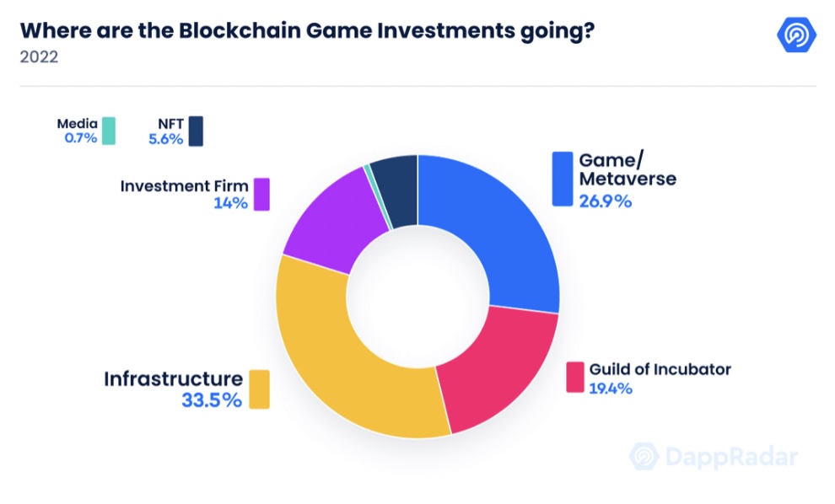Click the Infrastructure 33.5% label
This screenshot has height=504, width=835.
[174, 389]
